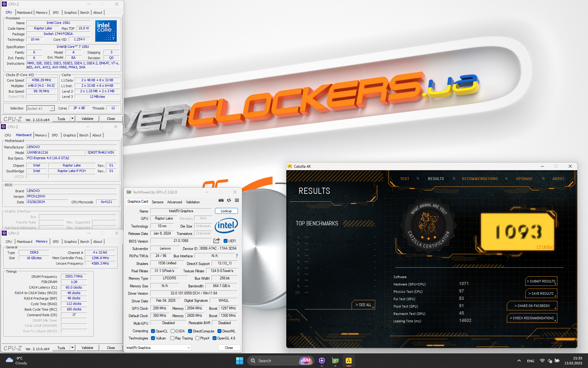Screen dimensions: 588x368
Task: Click the volume tray icon
Action: 550,361
